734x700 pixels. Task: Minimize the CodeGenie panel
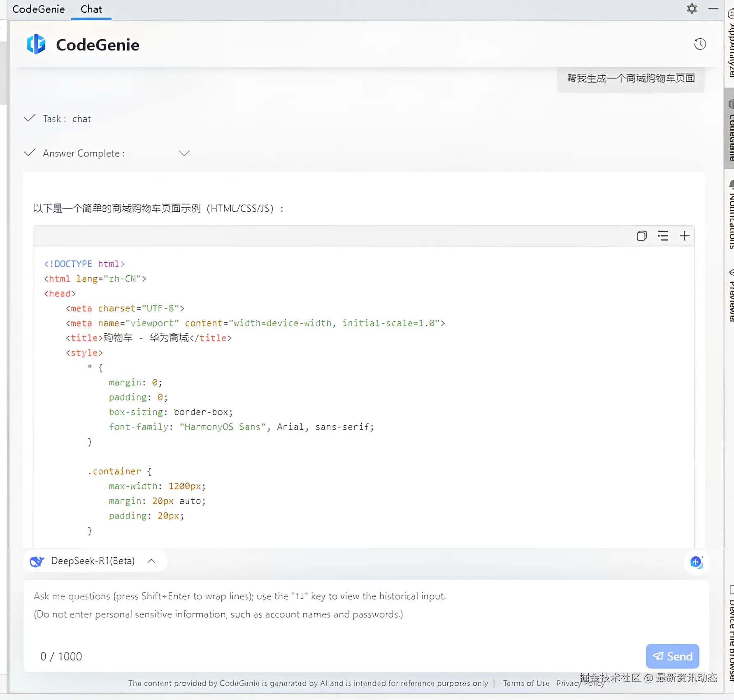click(713, 9)
